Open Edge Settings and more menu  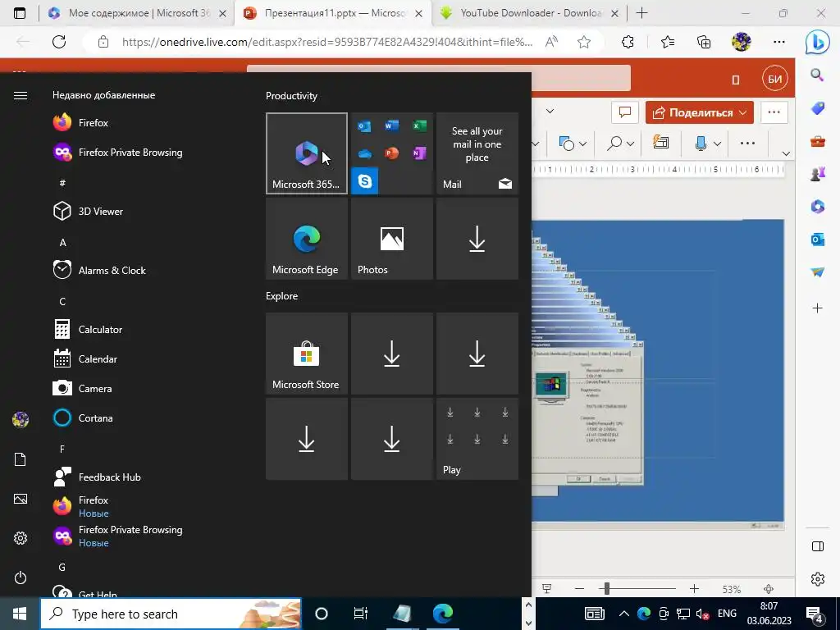click(779, 42)
